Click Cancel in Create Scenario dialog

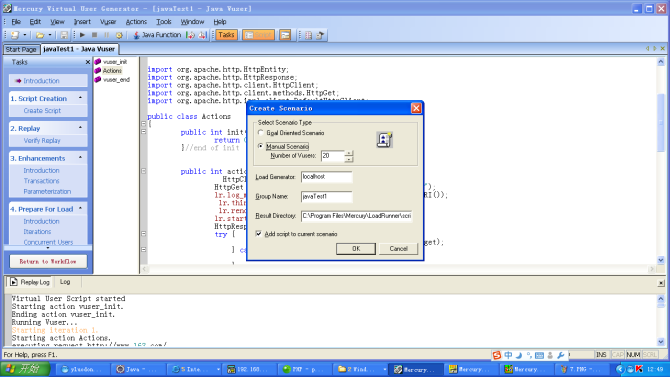coord(398,249)
